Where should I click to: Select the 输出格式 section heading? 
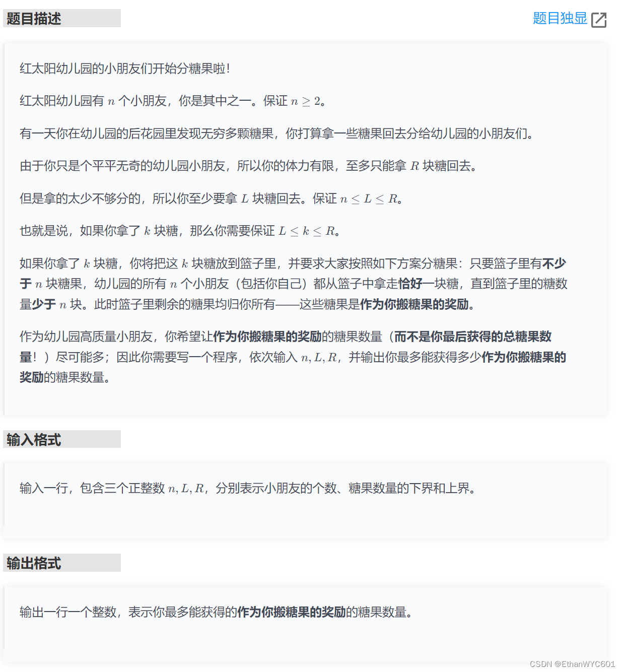pos(34,563)
